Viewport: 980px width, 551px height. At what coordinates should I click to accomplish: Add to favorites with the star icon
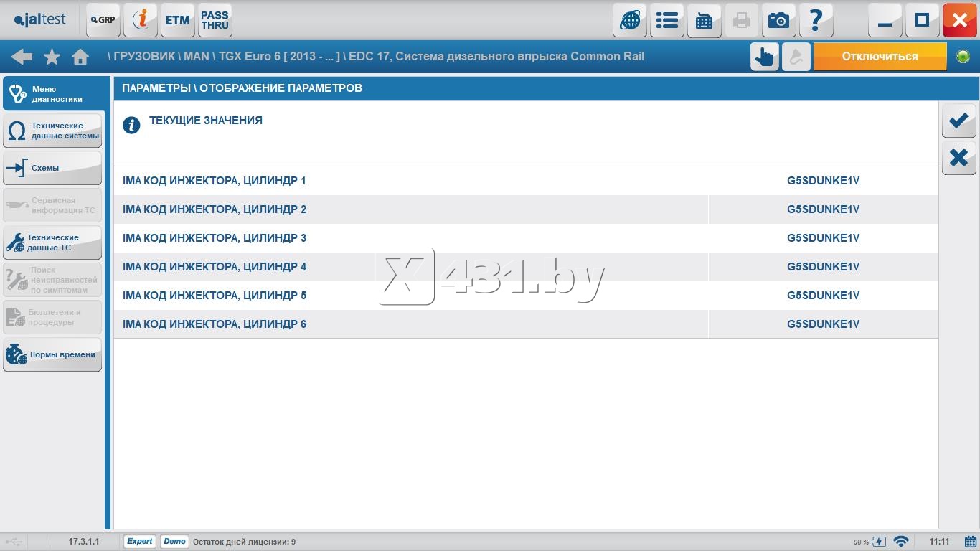tap(52, 57)
